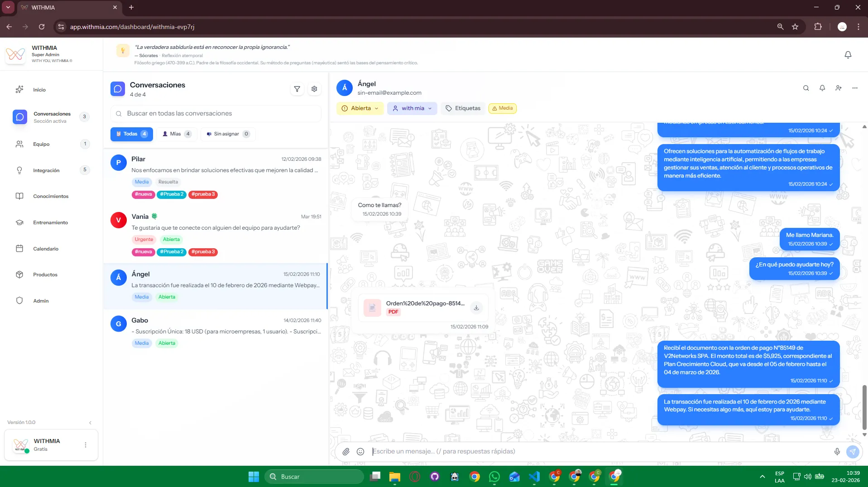Click the filter funnel icon in Conversaciones
This screenshot has width=868, height=487.
tap(297, 89)
